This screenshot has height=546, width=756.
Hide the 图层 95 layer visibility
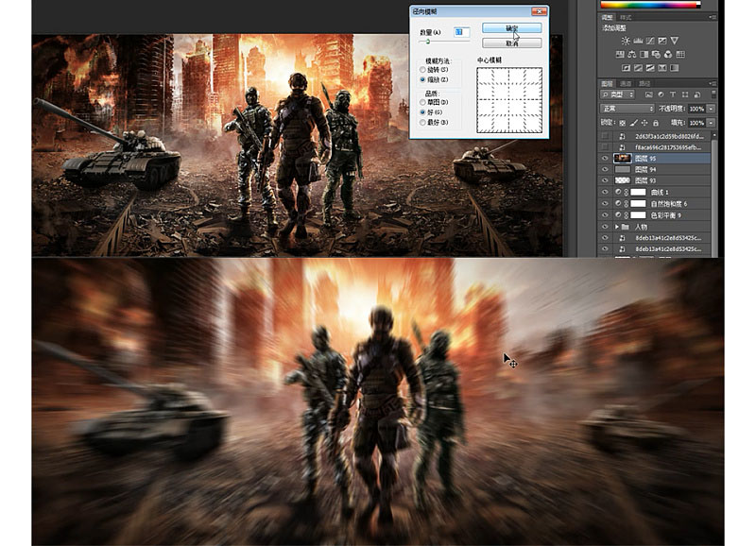(x=607, y=158)
